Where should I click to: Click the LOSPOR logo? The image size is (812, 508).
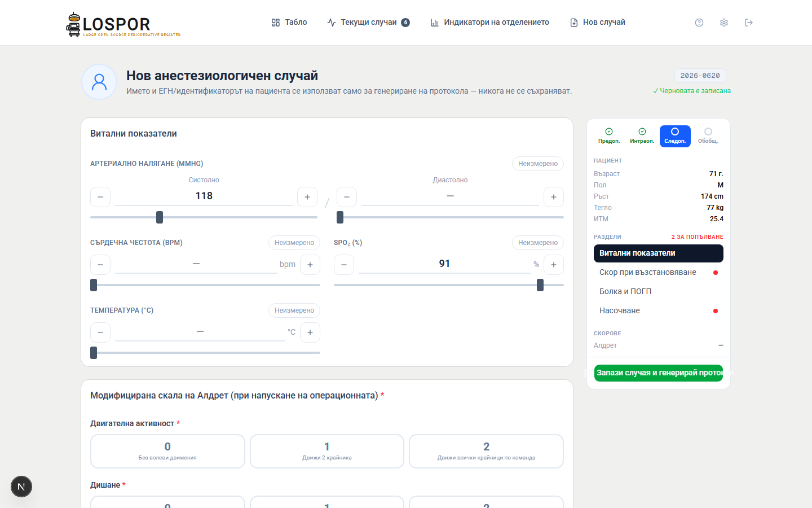pos(123,24)
